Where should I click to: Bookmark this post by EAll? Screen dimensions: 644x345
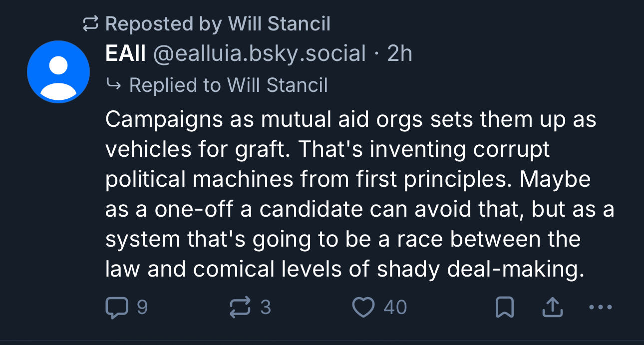coord(504,308)
